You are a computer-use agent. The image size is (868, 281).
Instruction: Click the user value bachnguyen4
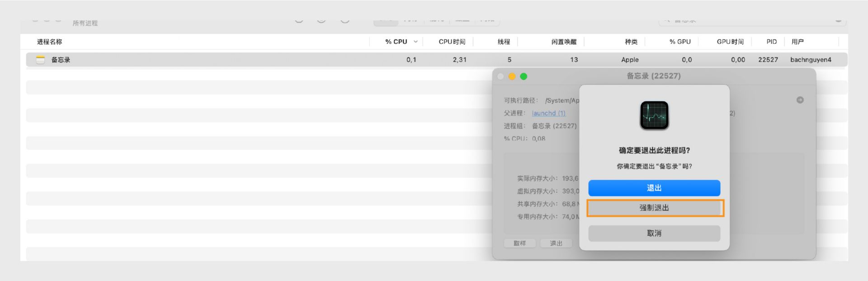811,60
